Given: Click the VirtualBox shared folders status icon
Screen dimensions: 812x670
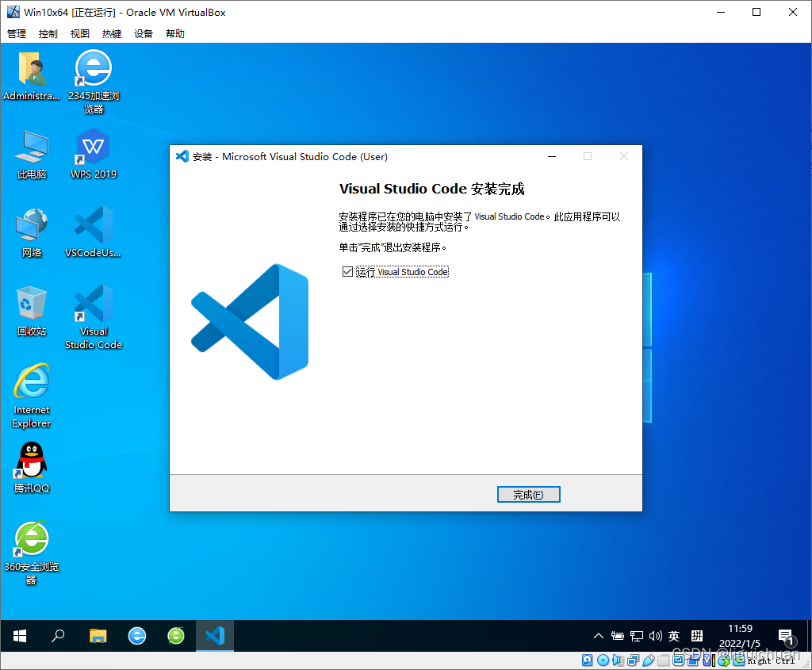Looking at the screenshot, I should pos(664,660).
